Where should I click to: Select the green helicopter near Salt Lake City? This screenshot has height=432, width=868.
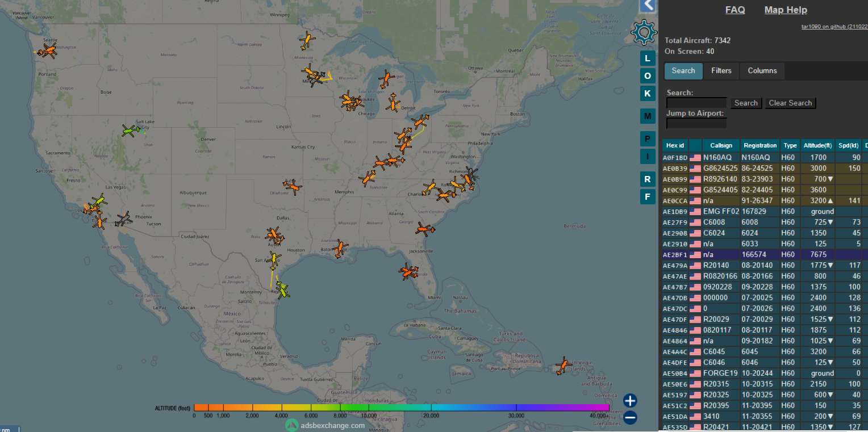pyautogui.click(x=132, y=131)
